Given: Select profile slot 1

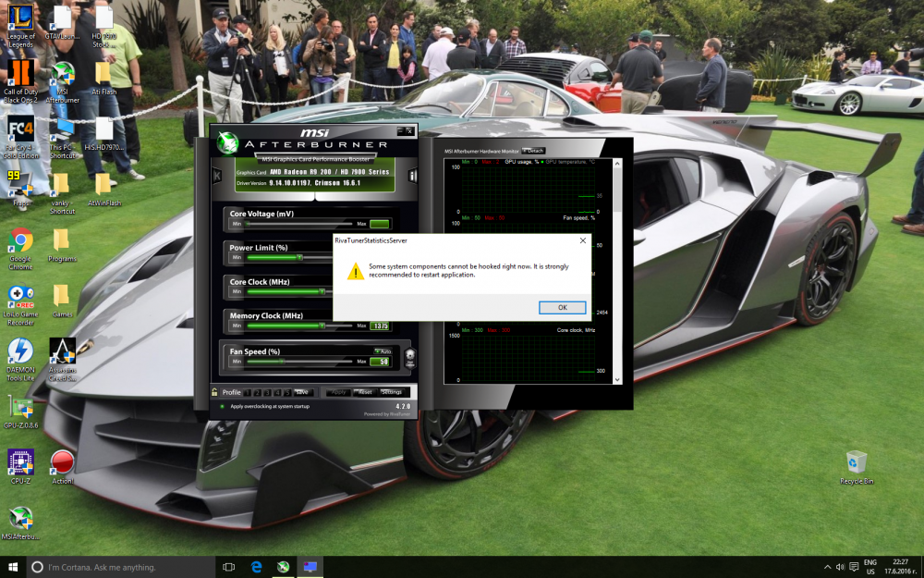Looking at the screenshot, I should (x=248, y=392).
